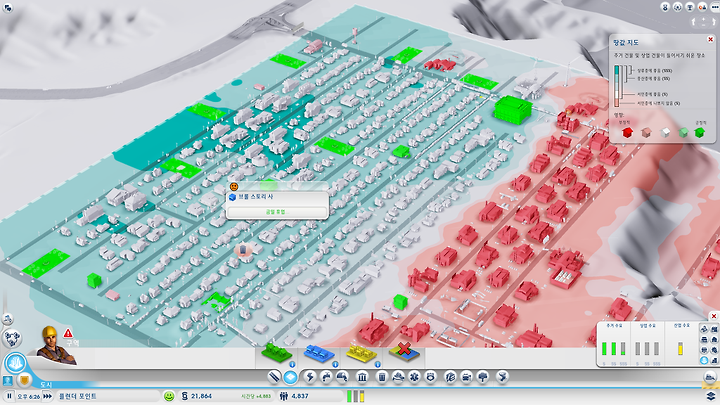Close the 땅값 지도 legend panel
The height and width of the screenshot is (405, 720).
[x=710, y=40]
